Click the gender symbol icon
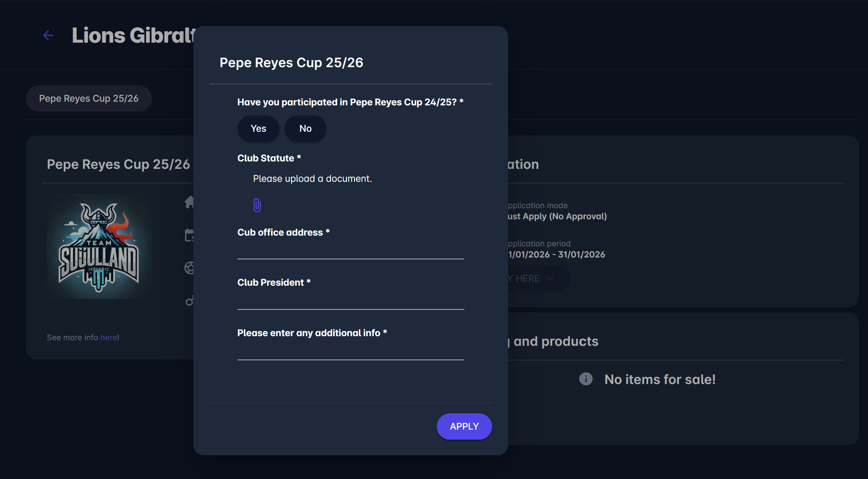 (x=189, y=301)
